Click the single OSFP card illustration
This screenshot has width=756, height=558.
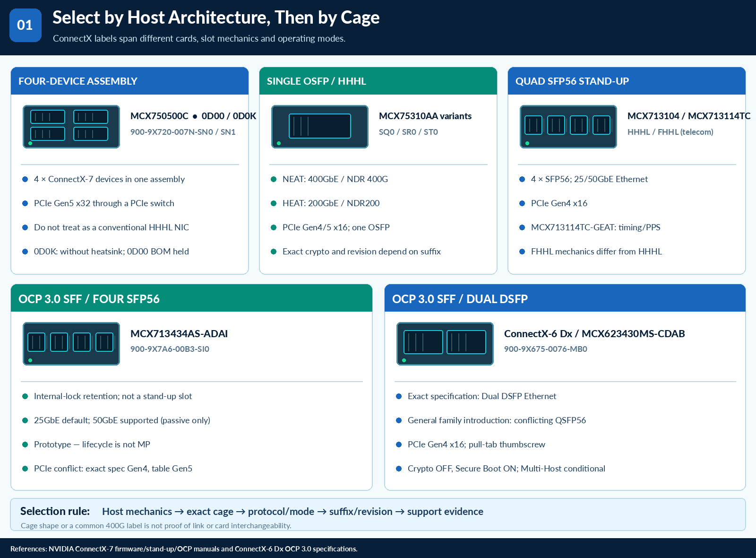coord(320,127)
